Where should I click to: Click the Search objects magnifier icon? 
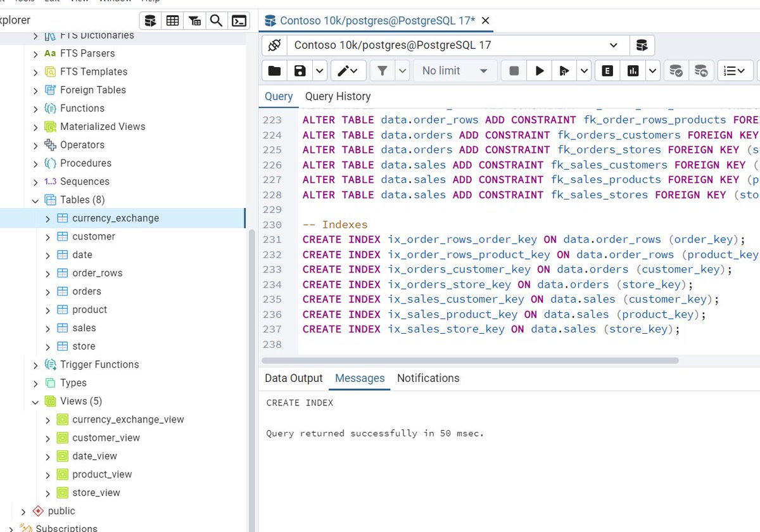tap(216, 20)
